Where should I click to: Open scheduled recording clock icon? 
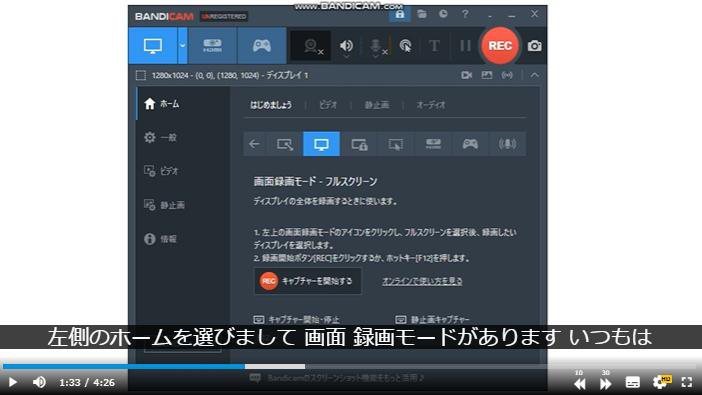(x=443, y=14)
